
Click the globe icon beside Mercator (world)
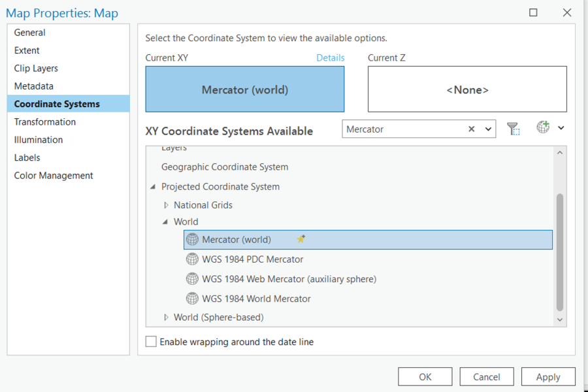point(192,239)
